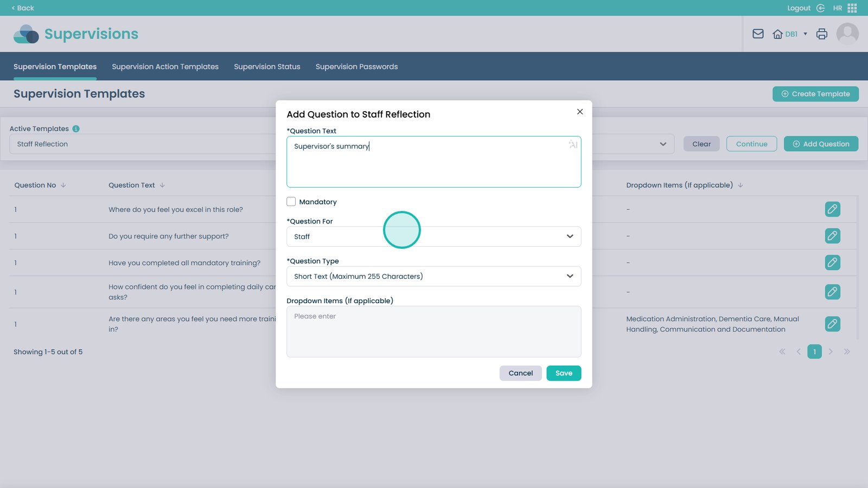Open the user profile avatar

point(847,34)
